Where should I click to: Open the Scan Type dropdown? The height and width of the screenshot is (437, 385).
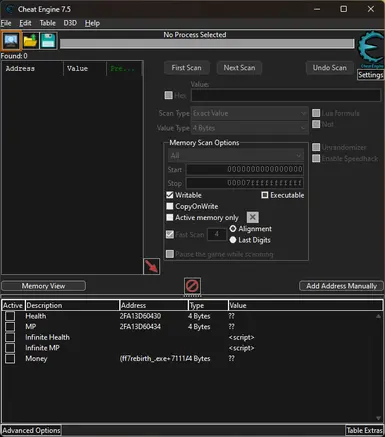click(x=249, y=113)
